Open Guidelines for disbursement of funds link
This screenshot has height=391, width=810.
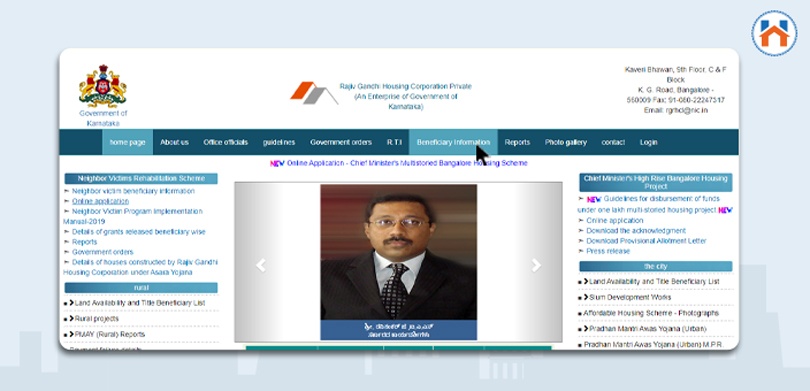(x=648, y=205)
